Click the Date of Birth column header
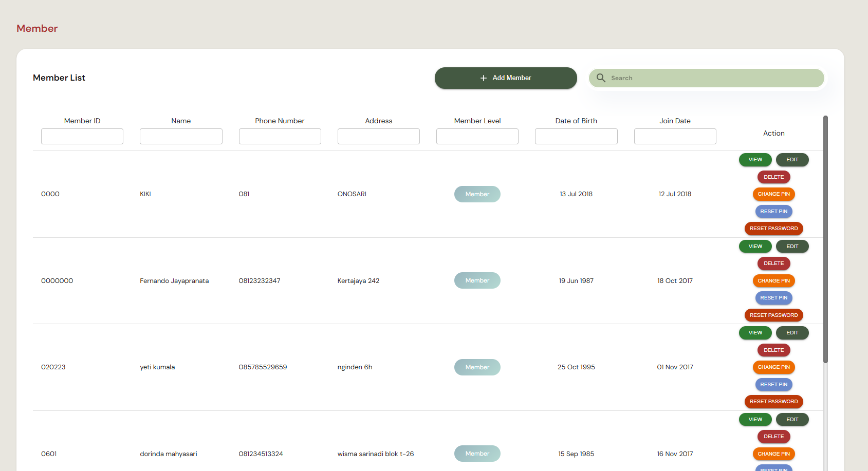The height and width of the screenshot is (471, 868). tap(576, 121)
